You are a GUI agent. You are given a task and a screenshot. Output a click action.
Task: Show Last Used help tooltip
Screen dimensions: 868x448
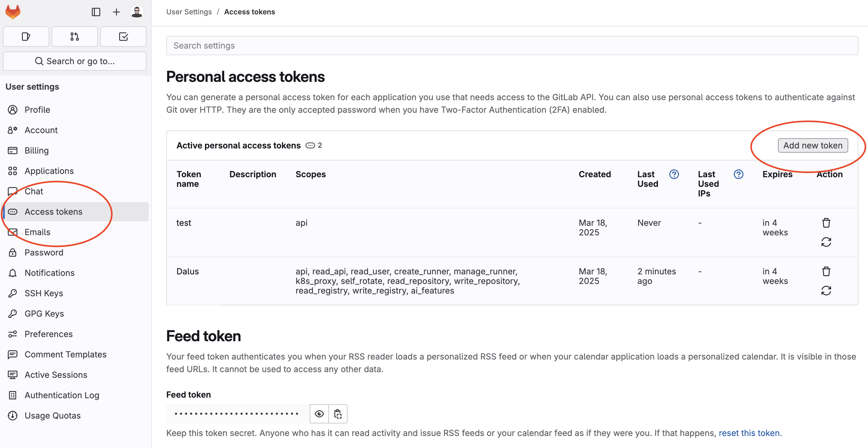[674, 174]
